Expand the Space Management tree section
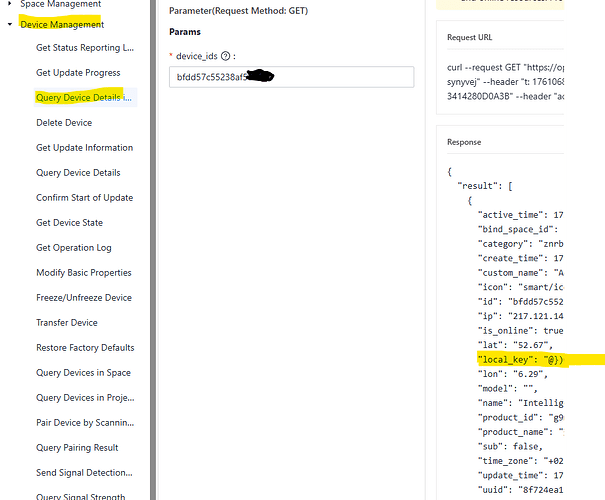Image resolution: width=605 pixels, height=500 pixels. [10, 3]
